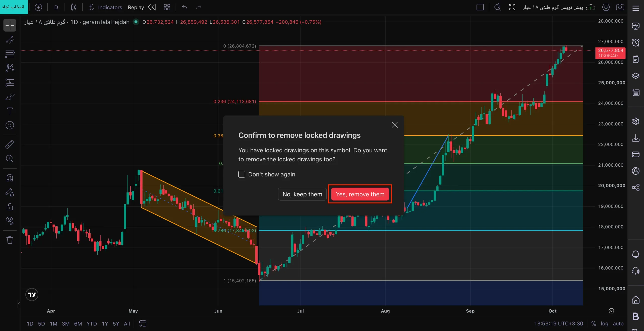Screen dimensions: 644x331
Task: Close the confirm dialog with X
Action: tap(395, 125)
